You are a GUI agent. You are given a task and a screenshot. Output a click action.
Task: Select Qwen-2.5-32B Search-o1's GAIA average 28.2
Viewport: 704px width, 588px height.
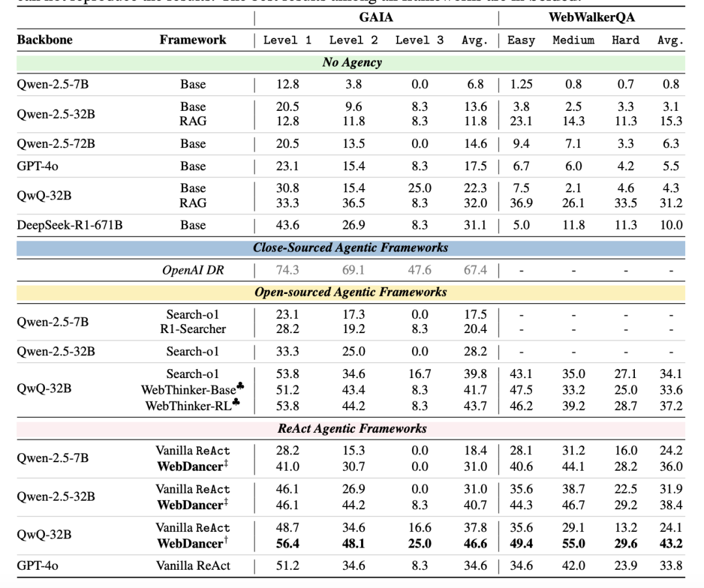coord(475,351)
